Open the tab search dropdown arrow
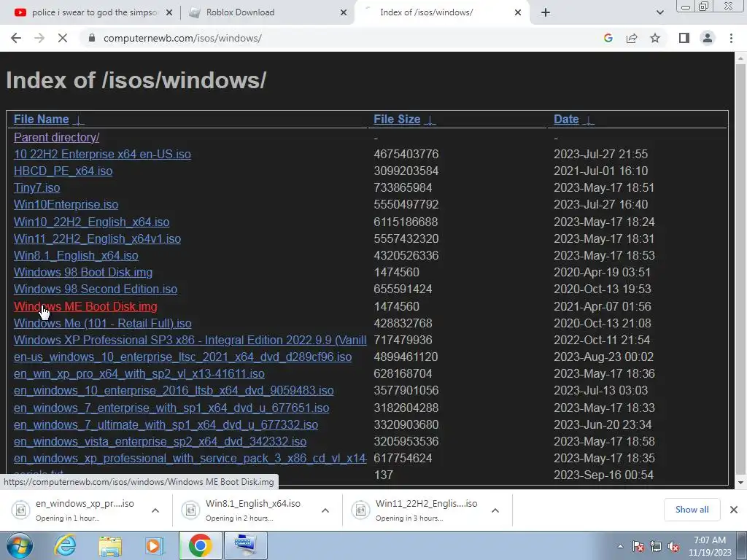 click(659, 12)
